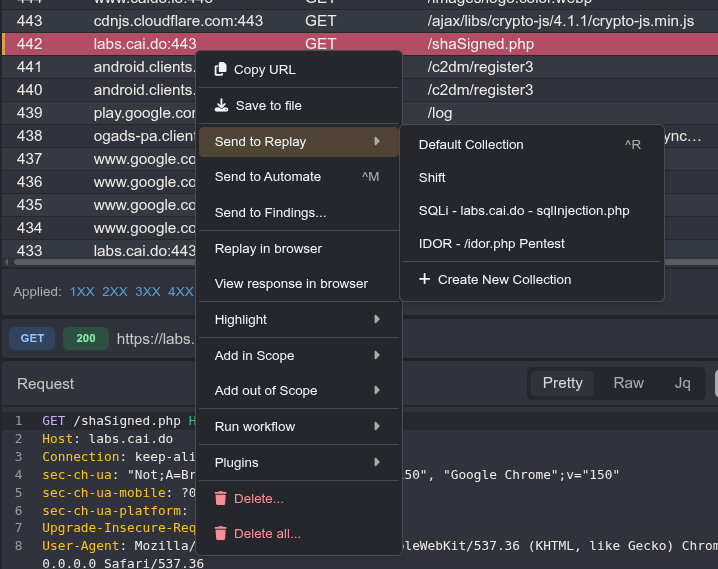Select request row 443 cdnjs.cloudflare.com
Screen dimensions: 718x569
point(360,21)
